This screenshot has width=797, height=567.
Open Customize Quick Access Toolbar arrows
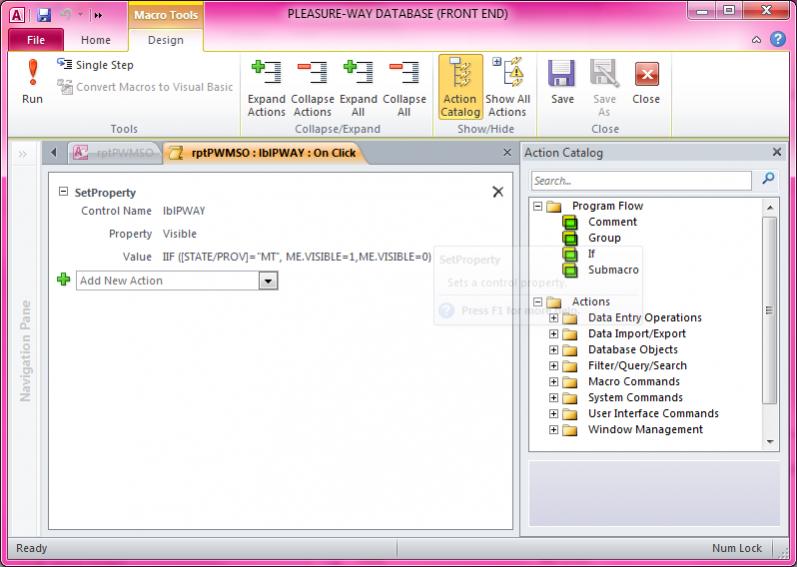click(x=98, y=15)
